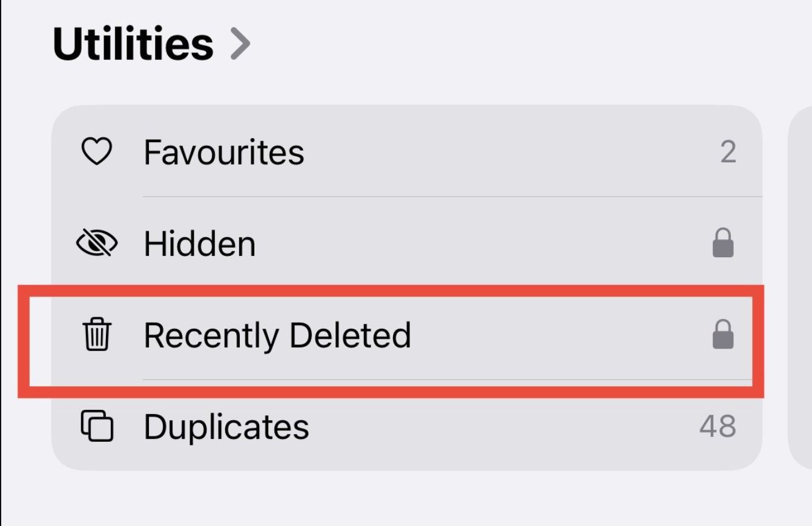Image resolution: width=812 pixels, height=526 pixels.
Task: Open the Utilities section heading
Action: (133, 45)
